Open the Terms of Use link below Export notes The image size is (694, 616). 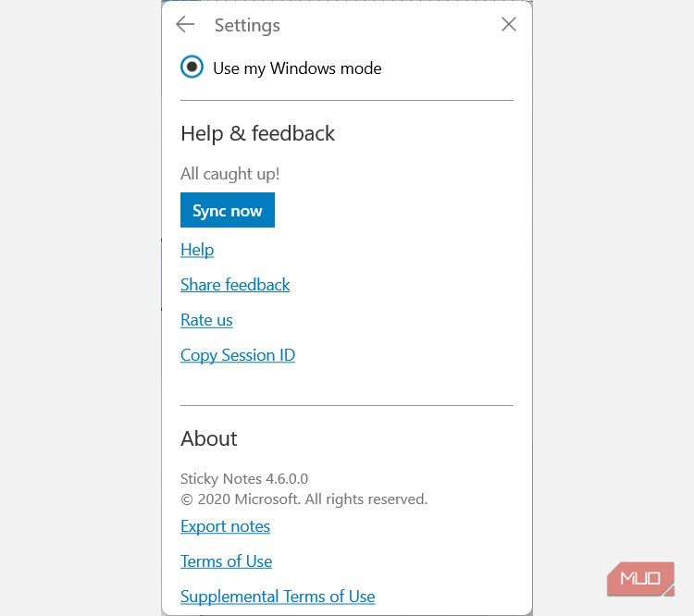pos(226,561)
